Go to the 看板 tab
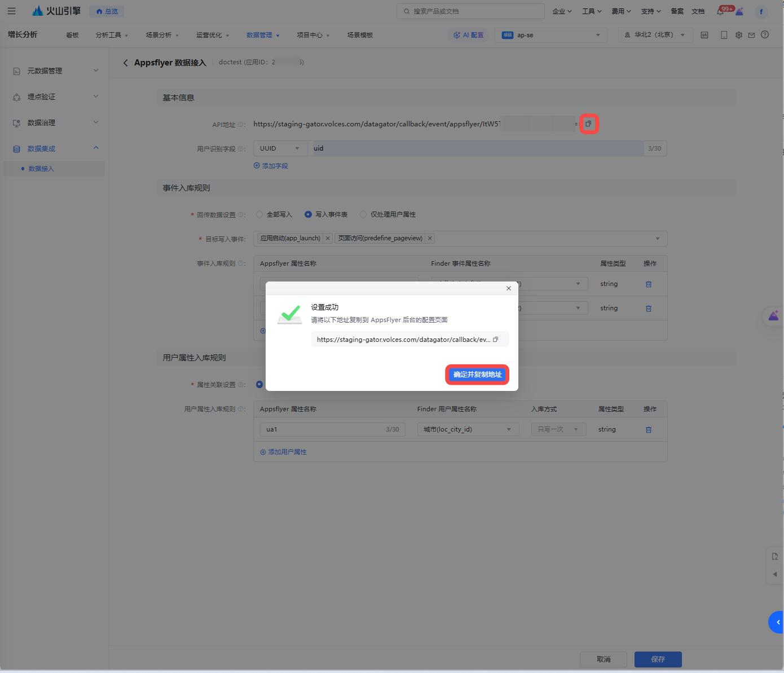Viewport: 784px width, 673px height. click(72, 35)
